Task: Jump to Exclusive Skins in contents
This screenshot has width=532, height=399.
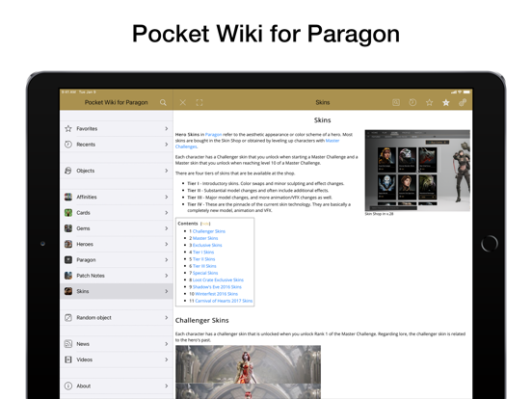Action: [207, 245]
